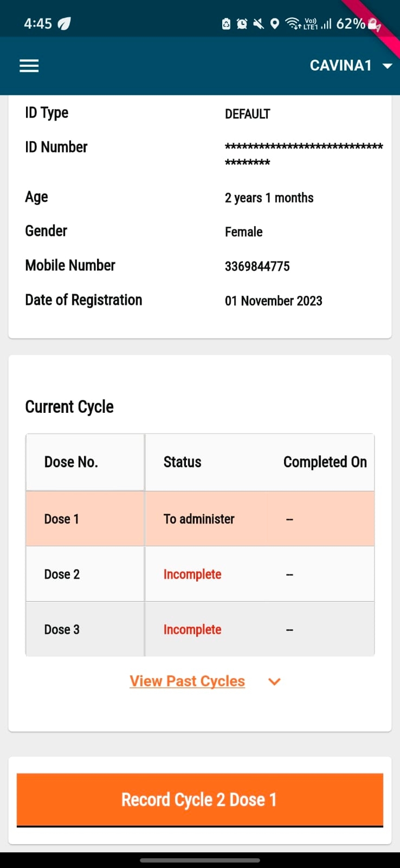Tap the leaf icon in status bar
Screen dimensions: 400x868
64,24
